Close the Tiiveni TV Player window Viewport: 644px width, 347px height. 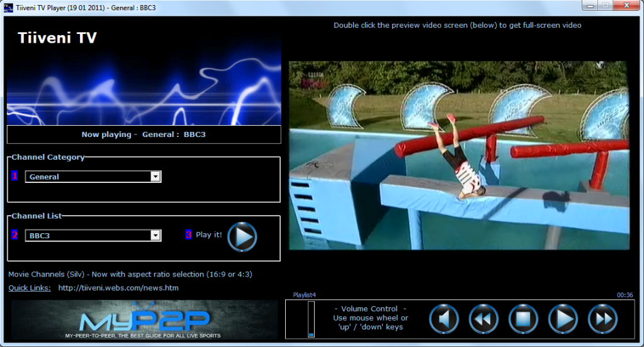pos(626,6)
